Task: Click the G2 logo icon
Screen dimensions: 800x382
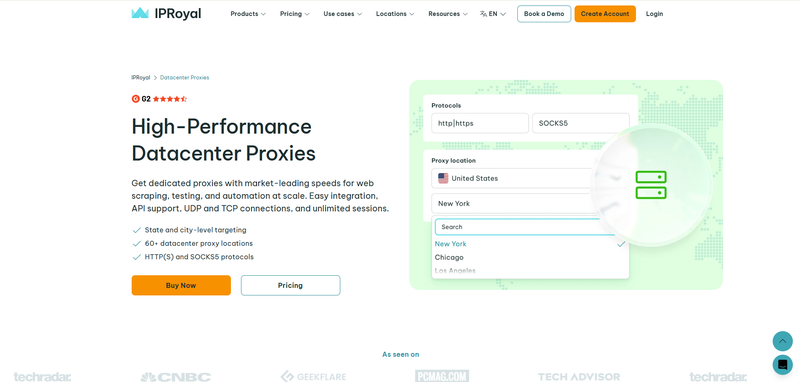Action: pyautogui.click(x=136, y=99)
